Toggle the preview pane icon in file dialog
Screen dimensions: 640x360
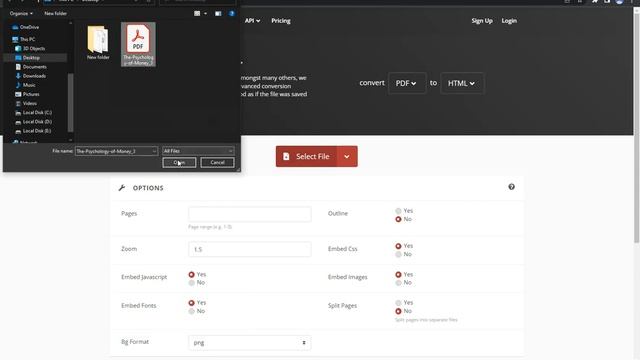coord(218,13)
